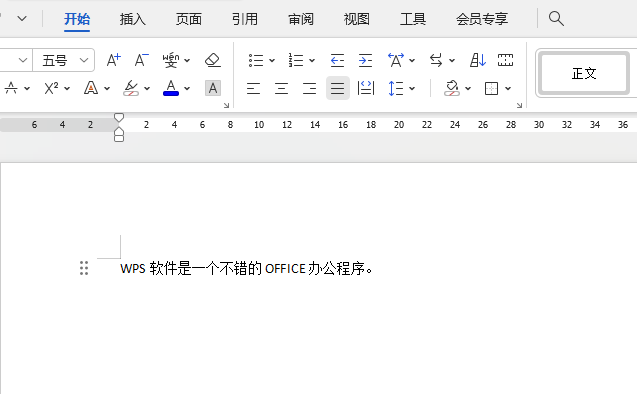
Task: Click the bullet list icon
Action: pyautogui.click(x=256, y=60)
